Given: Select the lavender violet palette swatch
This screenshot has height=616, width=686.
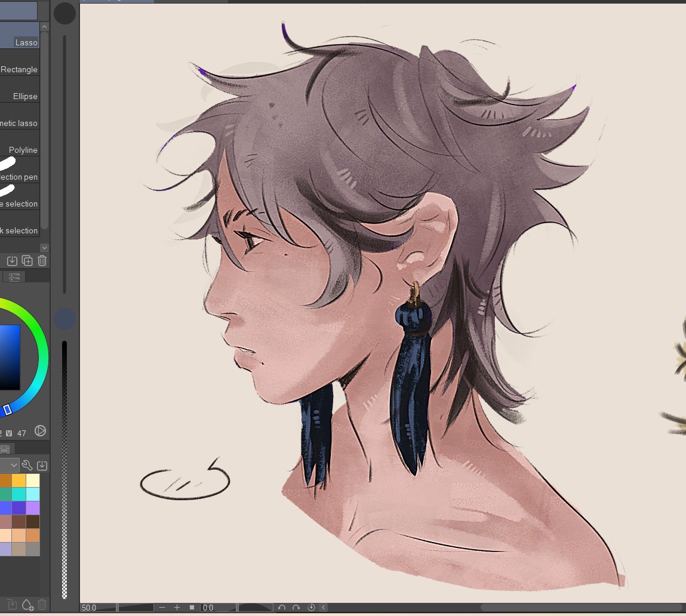Looking at the screenshot, I should 33,508.
